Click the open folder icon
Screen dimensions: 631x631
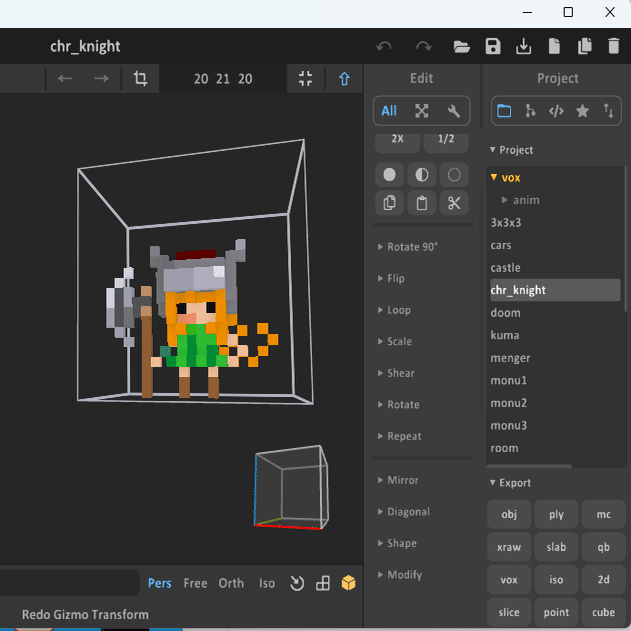[x=461, y=46]
